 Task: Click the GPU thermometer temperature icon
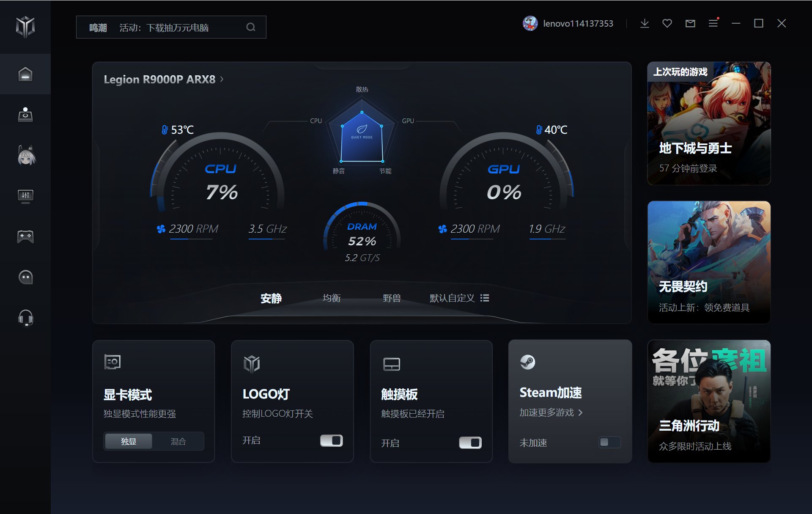(539, 129)
